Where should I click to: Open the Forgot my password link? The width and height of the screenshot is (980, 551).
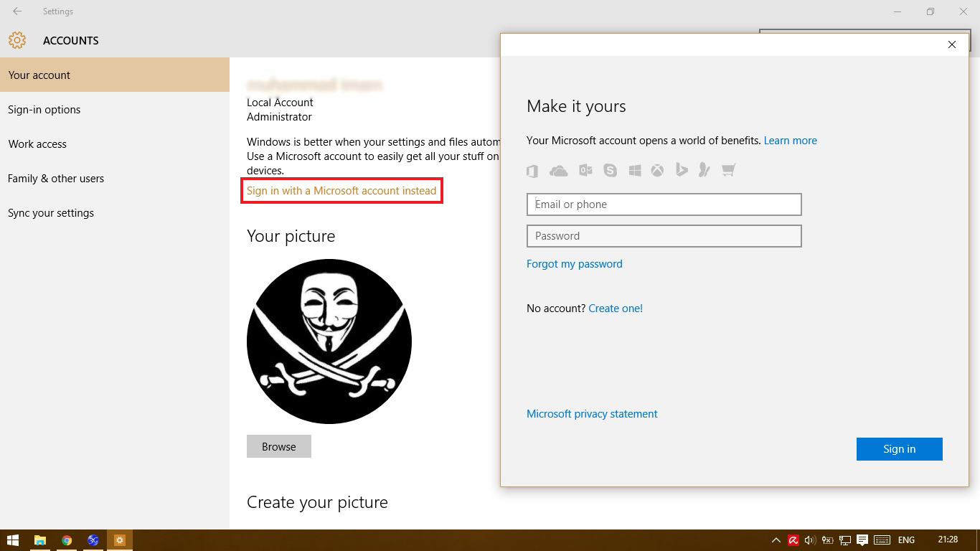(574, 263)
